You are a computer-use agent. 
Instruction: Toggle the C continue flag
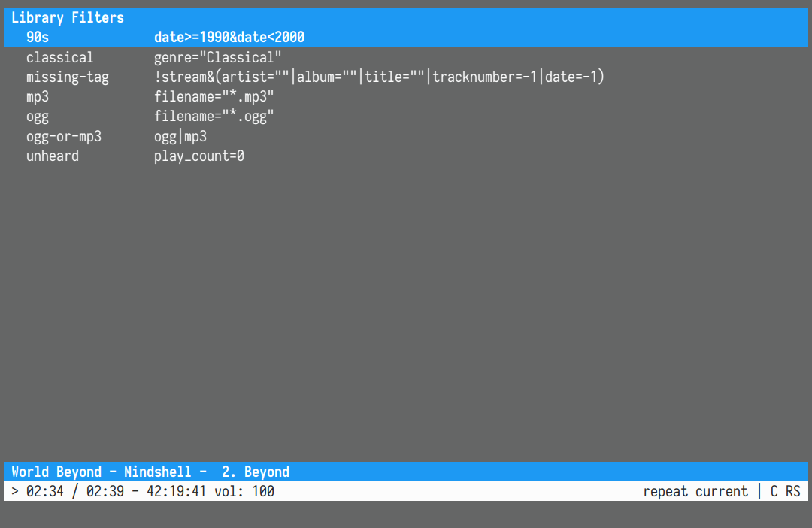774,492
